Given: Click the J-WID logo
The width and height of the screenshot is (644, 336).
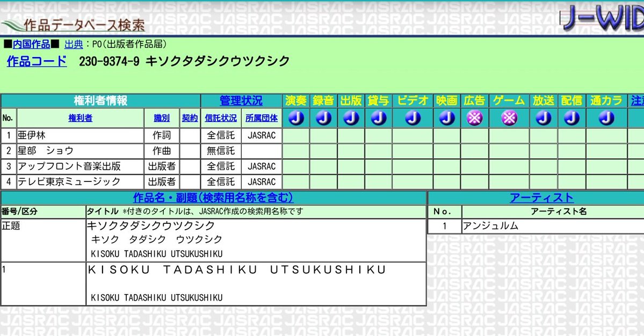Looking at the screenshot, I should coord(602,18).
